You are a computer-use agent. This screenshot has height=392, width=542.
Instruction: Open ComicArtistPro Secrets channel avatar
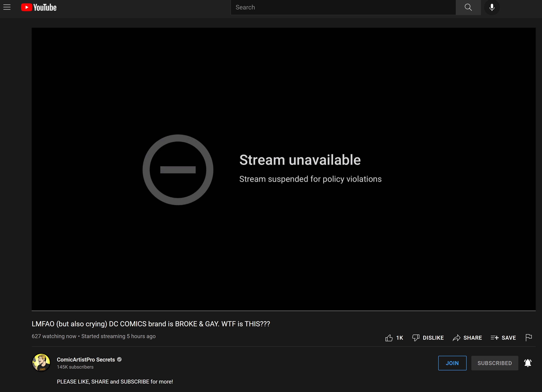point(41,363)
